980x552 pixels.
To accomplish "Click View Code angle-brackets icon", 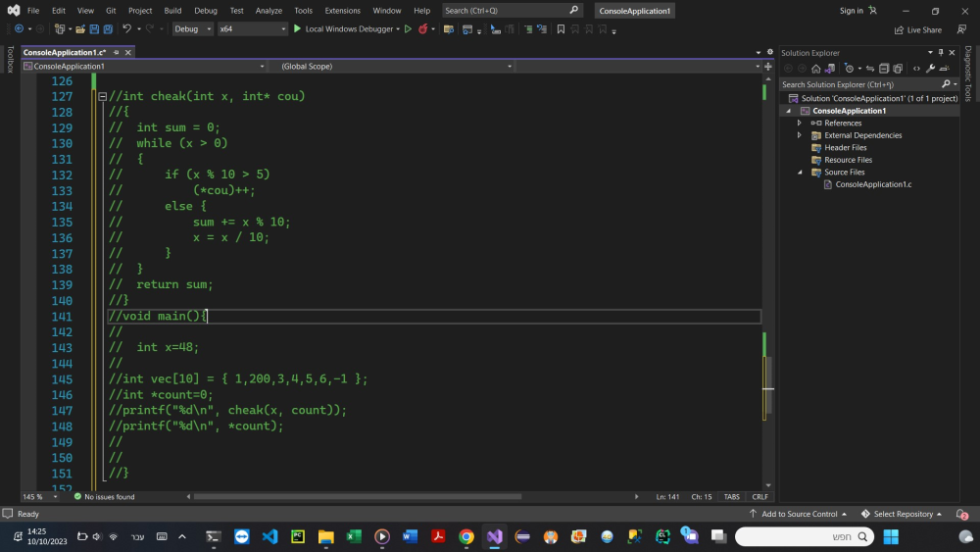I will click(917, 69).
